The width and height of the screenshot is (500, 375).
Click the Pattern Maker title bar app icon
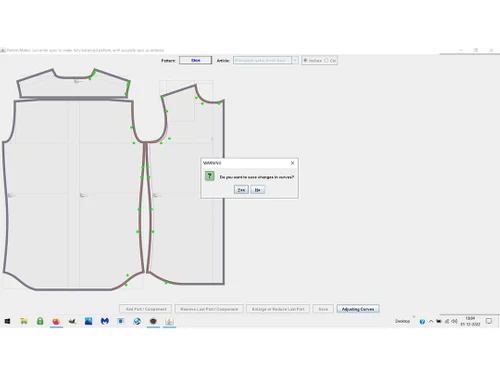pyautogui.click(x=3, y=50)
